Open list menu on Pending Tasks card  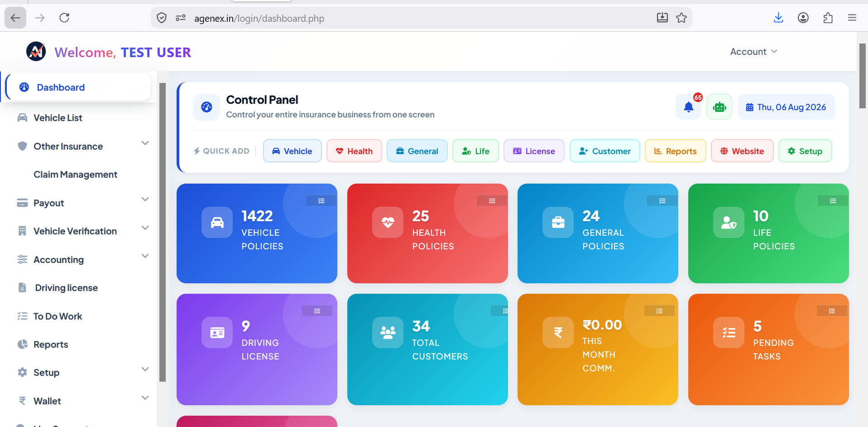pyautogui.click(x=832, y=311)
